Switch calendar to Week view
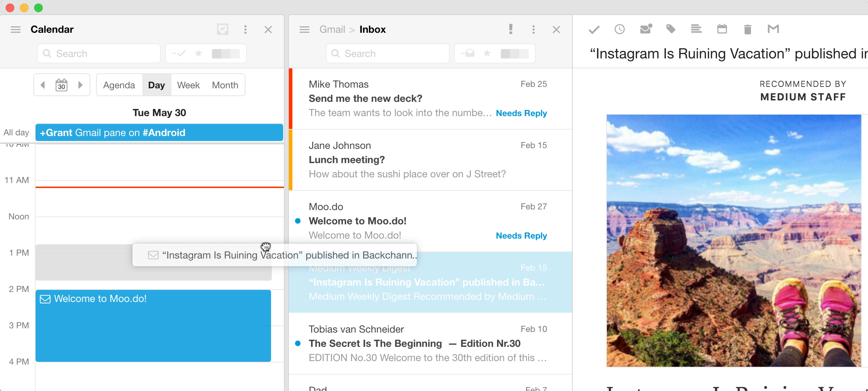The image size is (868, 391). (x=188, y=85)
